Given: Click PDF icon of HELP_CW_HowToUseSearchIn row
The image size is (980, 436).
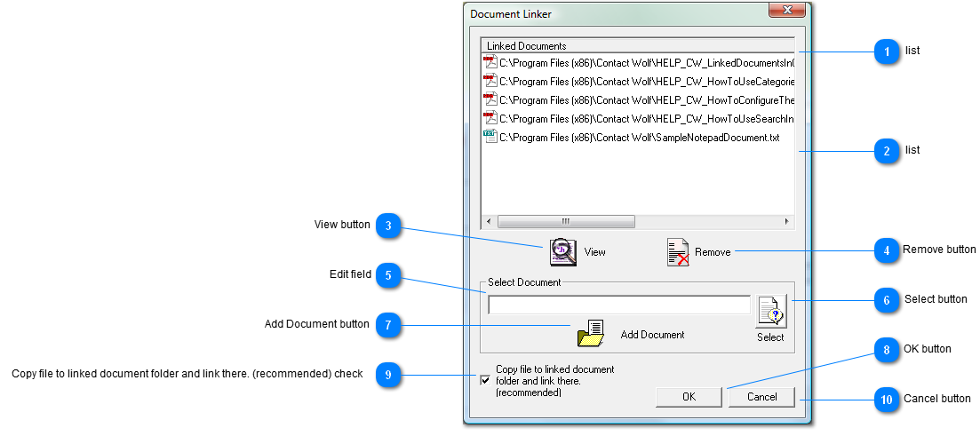Looking at the screenshot, I should tap(490, 119).
